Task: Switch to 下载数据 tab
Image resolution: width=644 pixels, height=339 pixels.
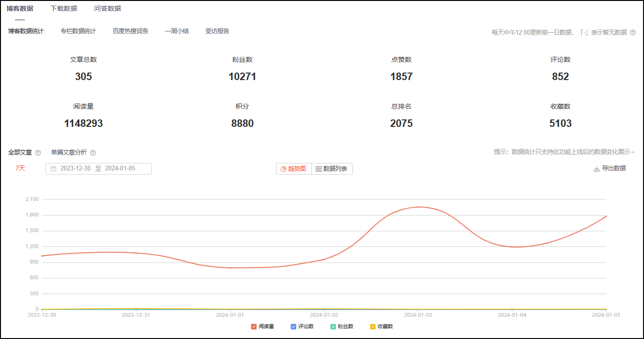Action: [64, 8]
